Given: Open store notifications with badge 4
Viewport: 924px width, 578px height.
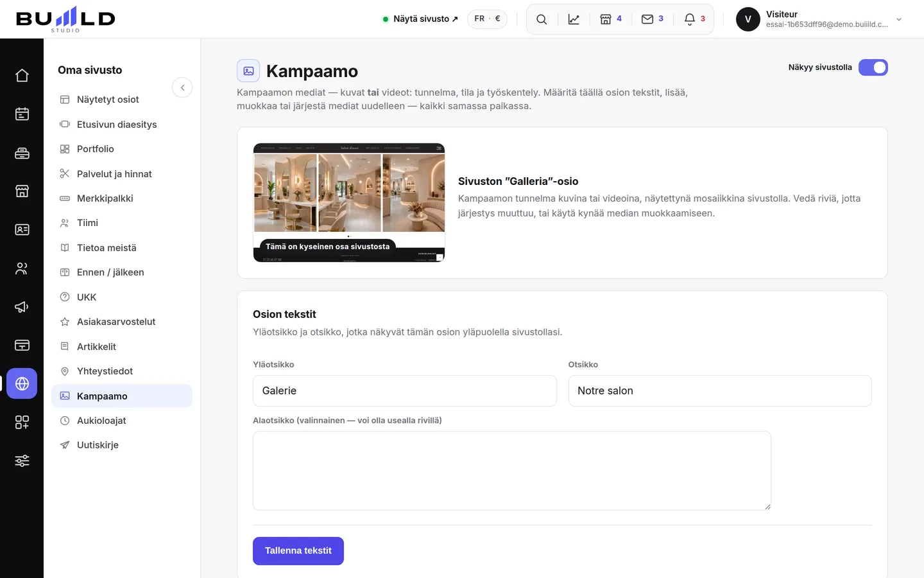Looking at the screenshot, I should 611,19.
